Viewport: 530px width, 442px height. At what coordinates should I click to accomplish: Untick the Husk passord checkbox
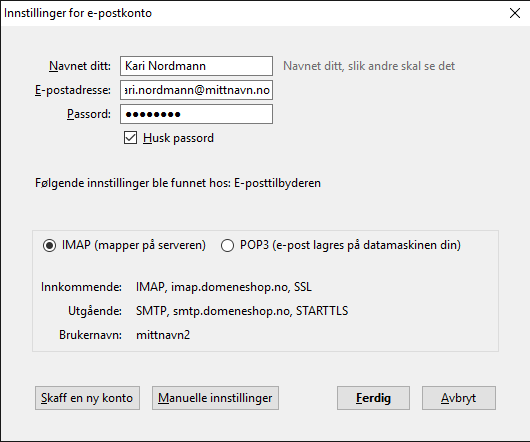click(130, 138)
